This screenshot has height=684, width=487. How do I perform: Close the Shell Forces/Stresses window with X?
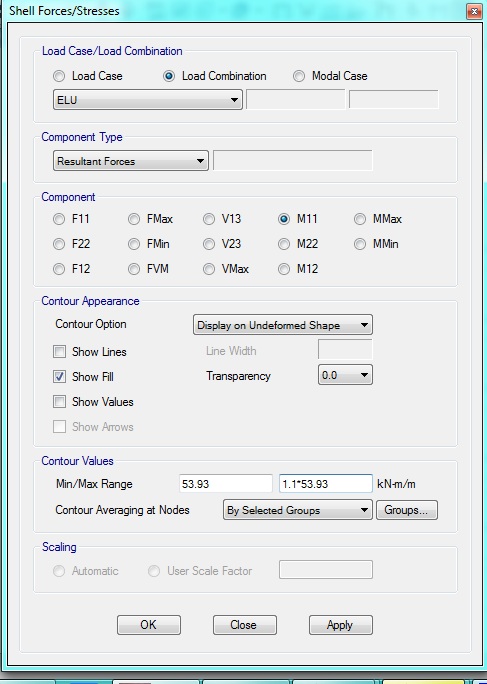coord(474,11)
